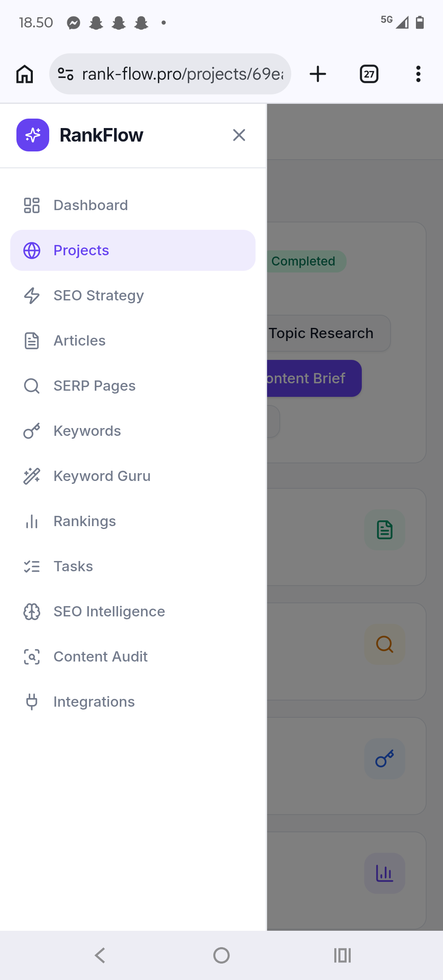Viewport: 443px width, 980px height.
Task: Click the Keywords key icon
Action: click(32, 431)
